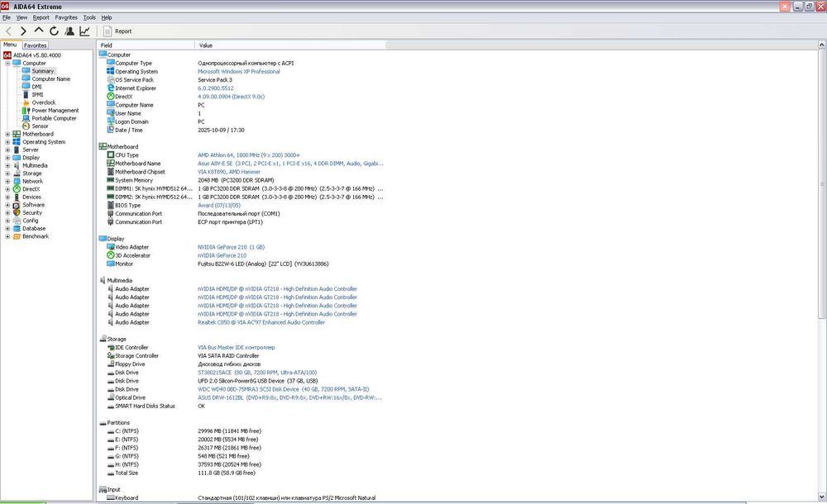Open the AMD Athlon 64 CPU link
The height and width of the screenshot is (504, 827).
tap(248, 155)
